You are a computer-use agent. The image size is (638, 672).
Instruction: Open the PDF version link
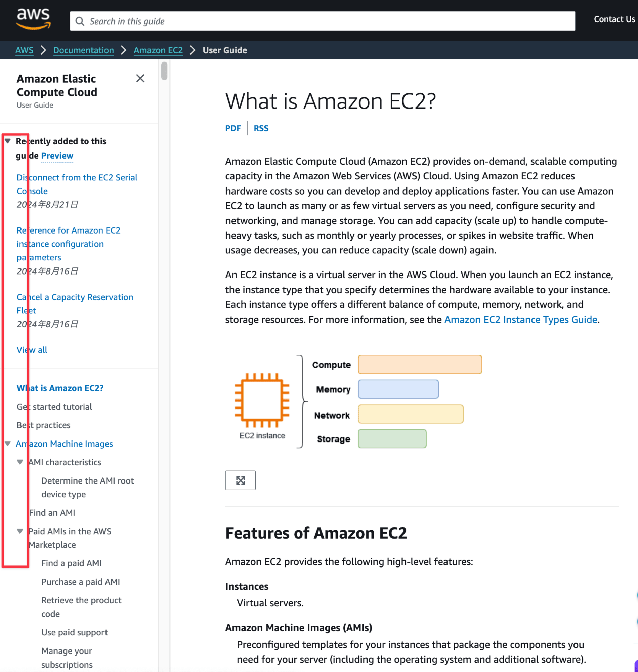tap(233, 128)
